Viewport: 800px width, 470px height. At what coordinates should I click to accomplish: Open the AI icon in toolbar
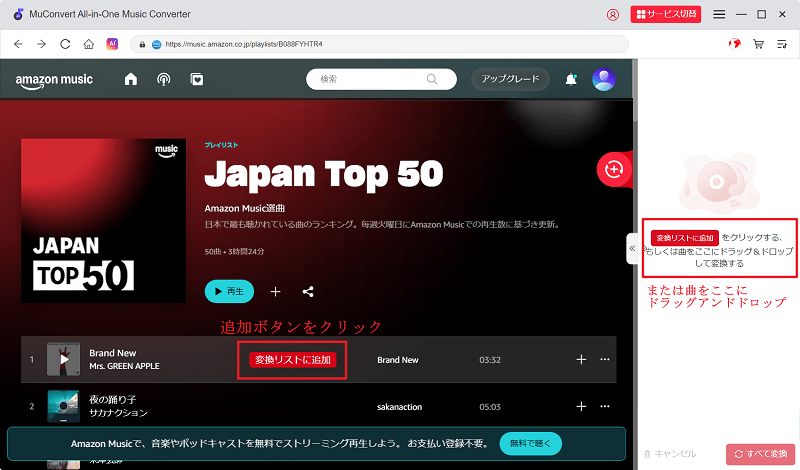pyautogui.click(x=112, y=44)
